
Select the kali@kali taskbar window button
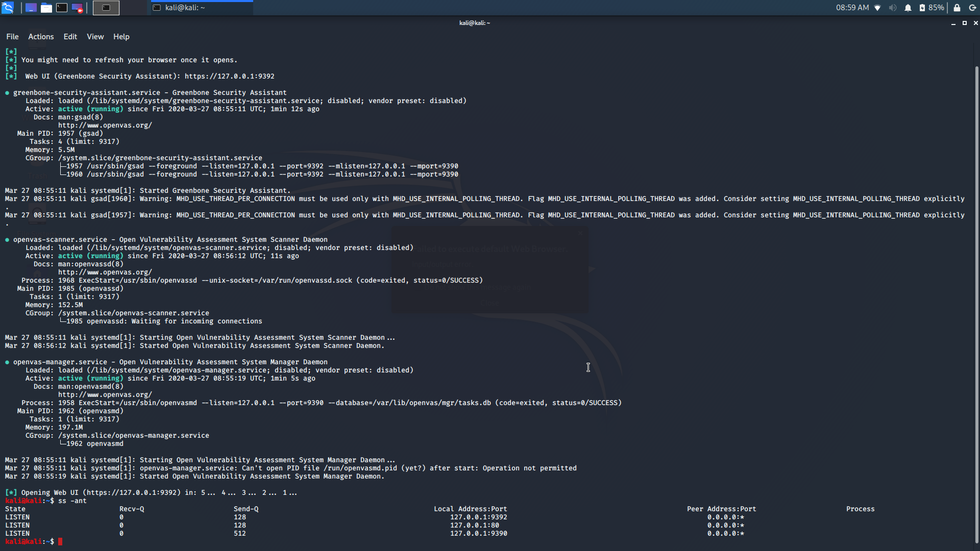202,8
